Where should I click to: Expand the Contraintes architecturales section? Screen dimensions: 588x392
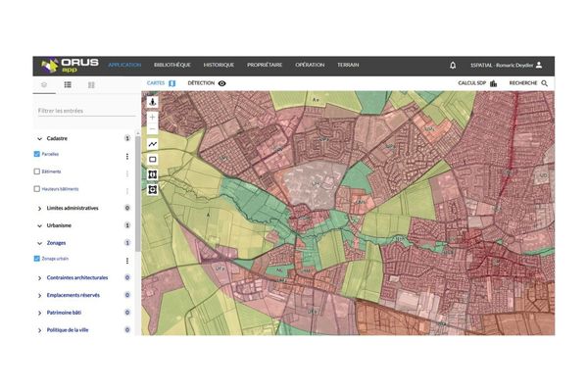[x=39, y=277]
